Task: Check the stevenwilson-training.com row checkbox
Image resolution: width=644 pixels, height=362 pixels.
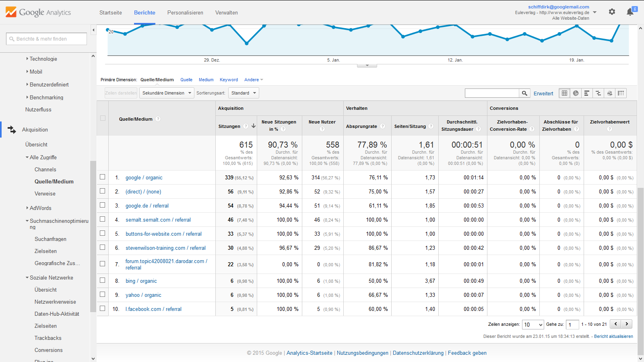Action: click(x=103, y=247)
